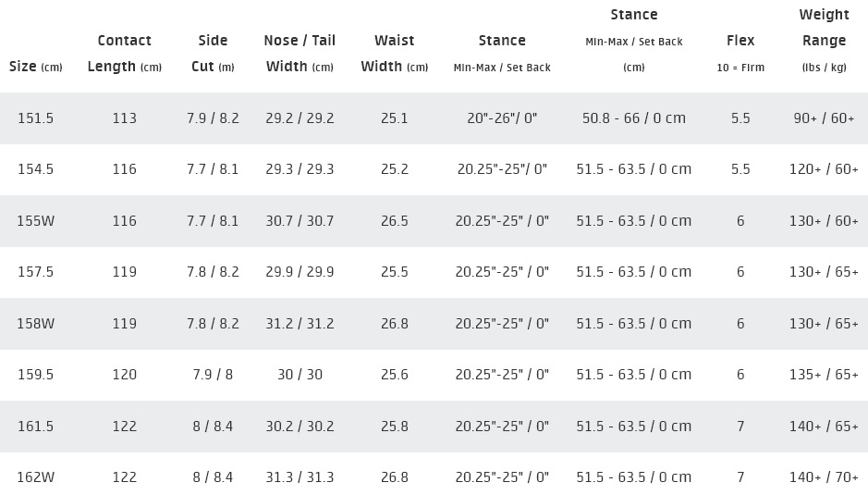
Task: Click the Waist Width column header
Action: click(x=394, y=54)
